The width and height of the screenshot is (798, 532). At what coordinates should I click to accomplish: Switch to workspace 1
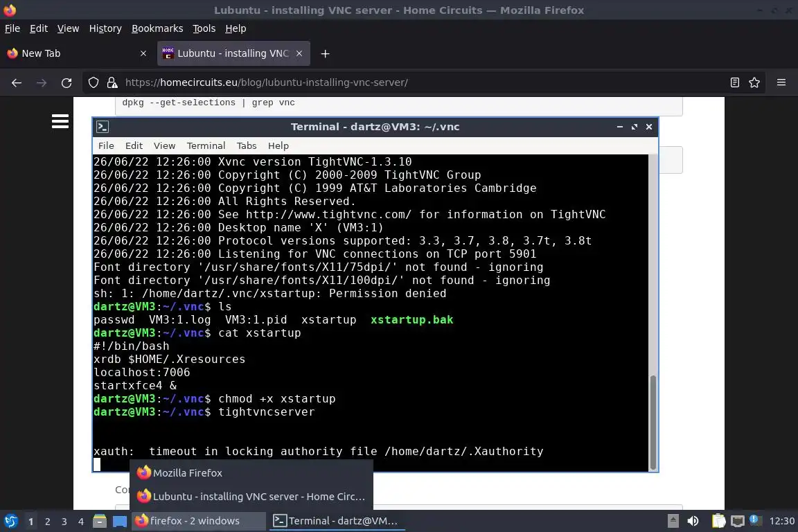click(x=31, y=522)
